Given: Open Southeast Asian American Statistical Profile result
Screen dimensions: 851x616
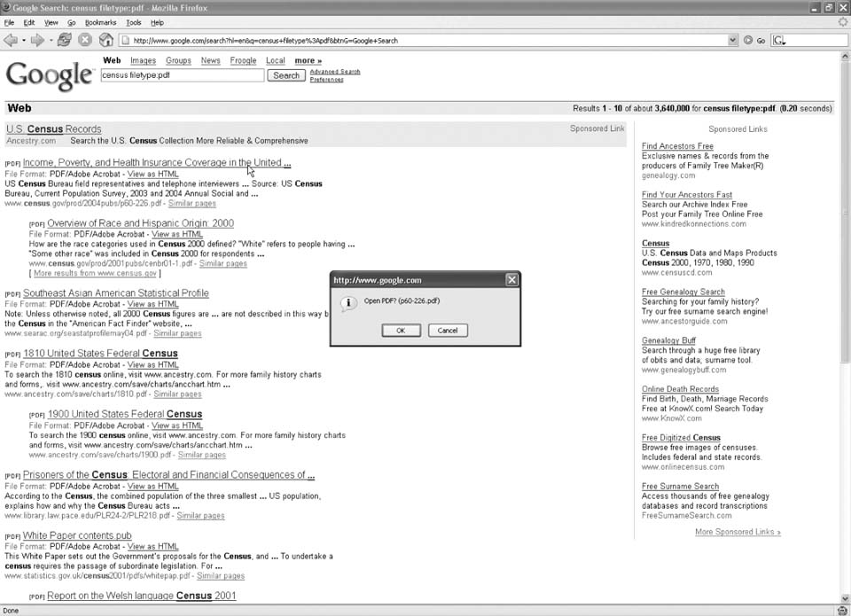Looking at the screenshot, I should tap(116, 293).
